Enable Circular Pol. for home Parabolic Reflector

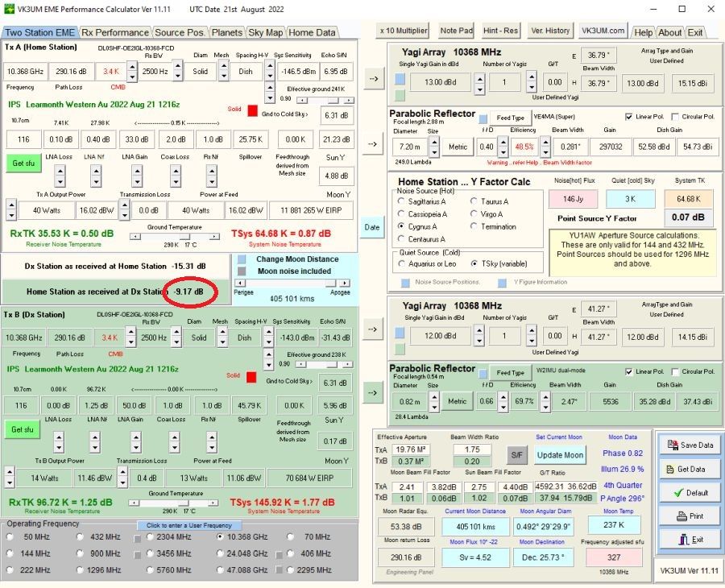675,117
